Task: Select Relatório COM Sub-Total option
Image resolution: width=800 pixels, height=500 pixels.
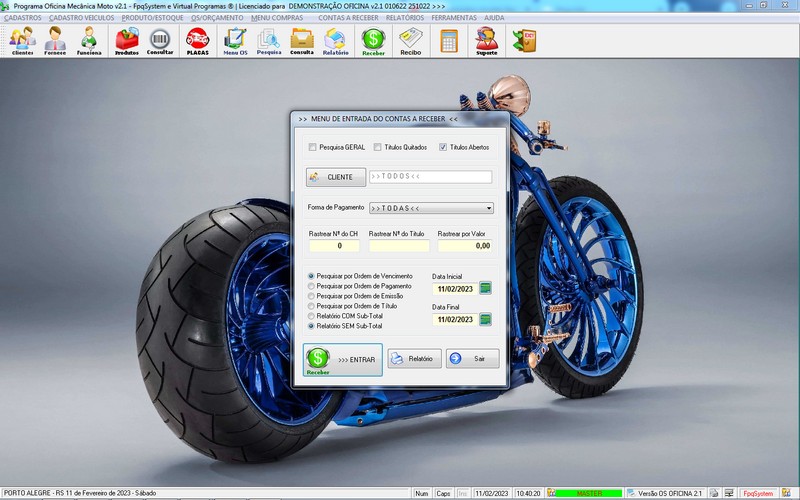Action: pyautogui.click(x=311, y=316)
